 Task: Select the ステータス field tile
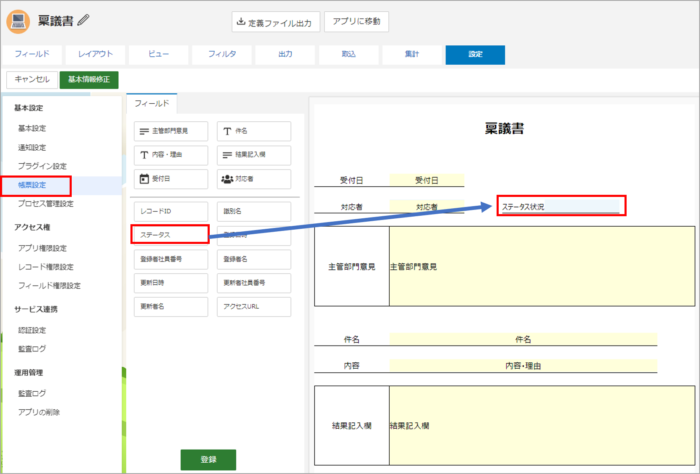pos(171,235)
